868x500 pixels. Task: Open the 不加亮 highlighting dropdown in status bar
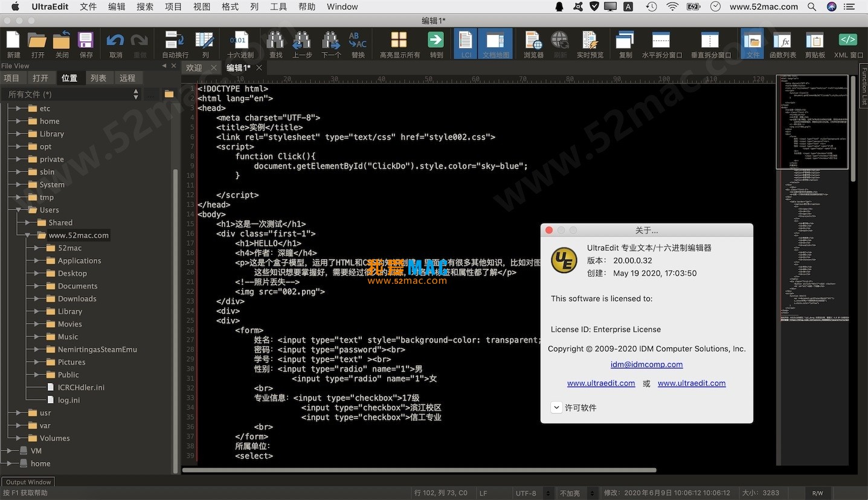pyautogui.click(x=576, y=493)
